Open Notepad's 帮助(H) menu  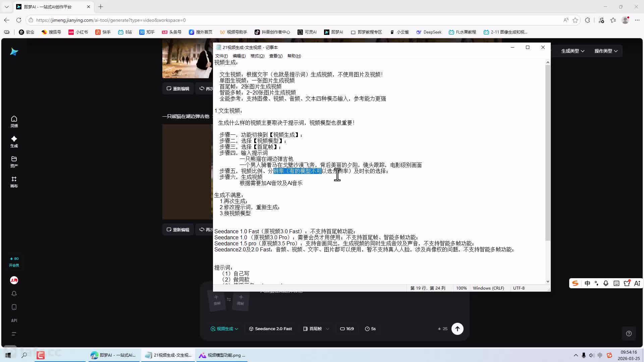point(294,56)
